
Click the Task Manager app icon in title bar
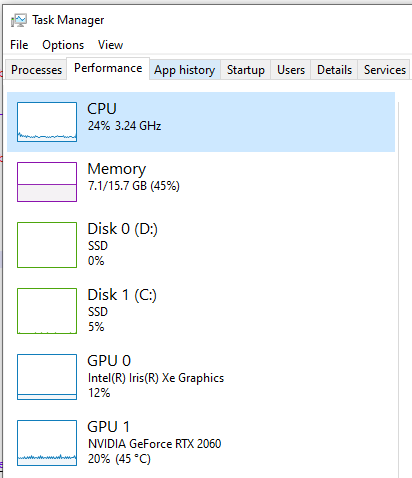(x=19, y=20)
